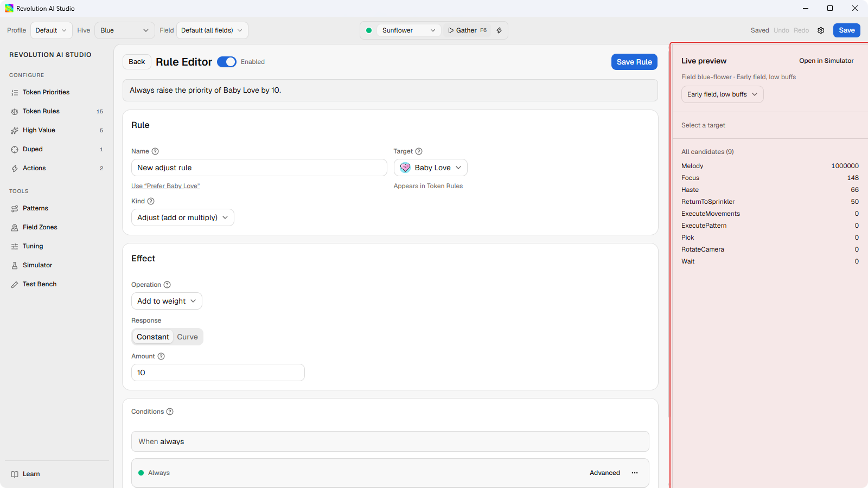This screenshot has height=488, width=868.
Task: Click the play icon in Gather button
Action: point(451,30)
